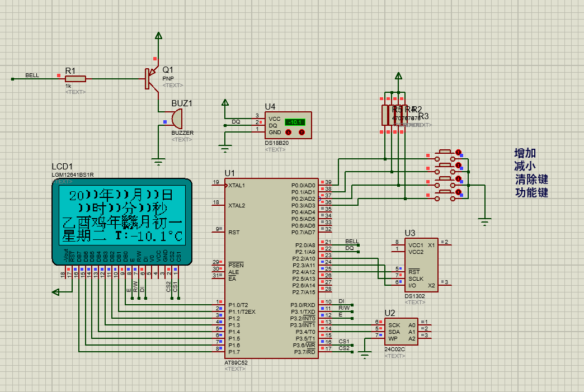
Task: Select the U3 DS1302 clock chip
Action: tap(421, 265)
